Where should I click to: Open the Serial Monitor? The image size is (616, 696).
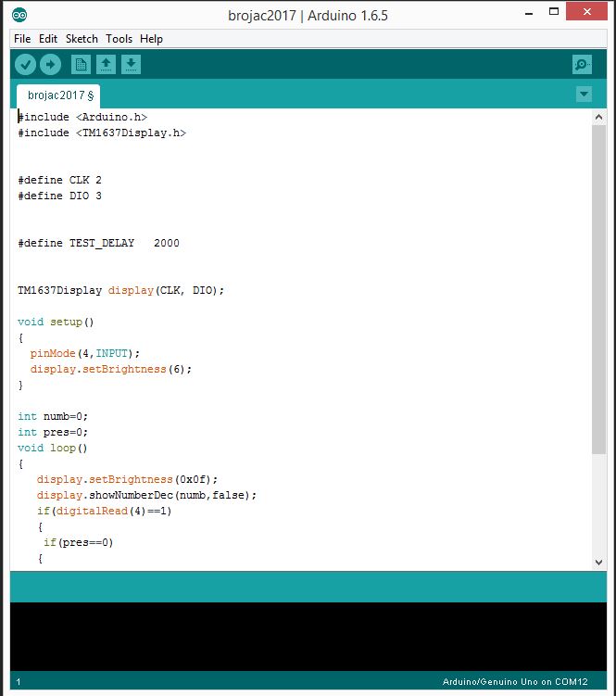tap(582, 65)
